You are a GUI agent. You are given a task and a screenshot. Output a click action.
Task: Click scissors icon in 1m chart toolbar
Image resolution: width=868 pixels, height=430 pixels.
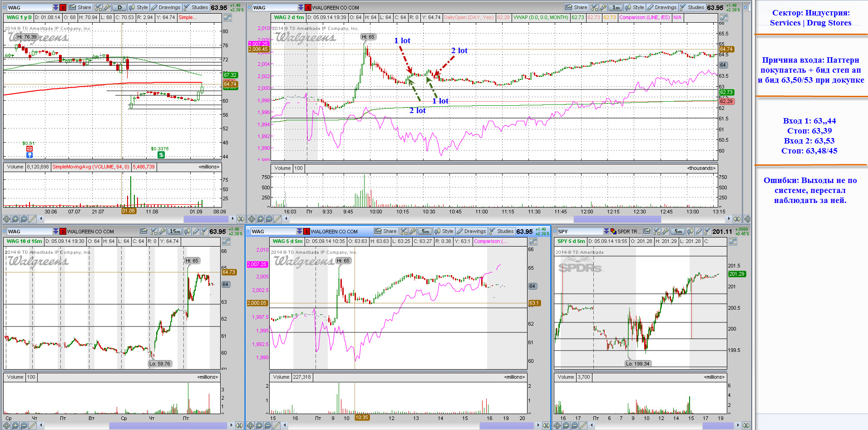pos(595,7)
